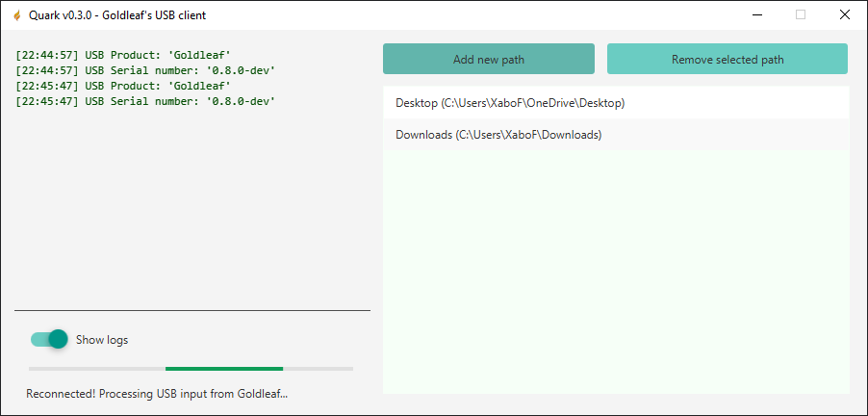Click the Add new path button

tap(488, 59)
